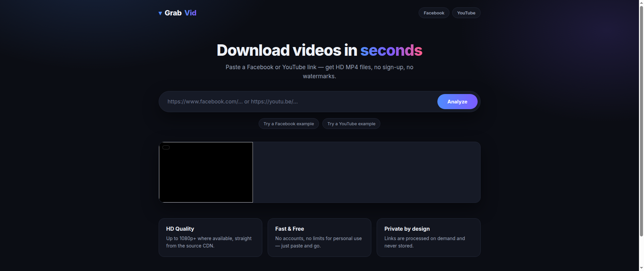This screenshot has height=271, width=644.
Task: Click "No accounts, no limits" description text
Action: [x=318, y=242]
